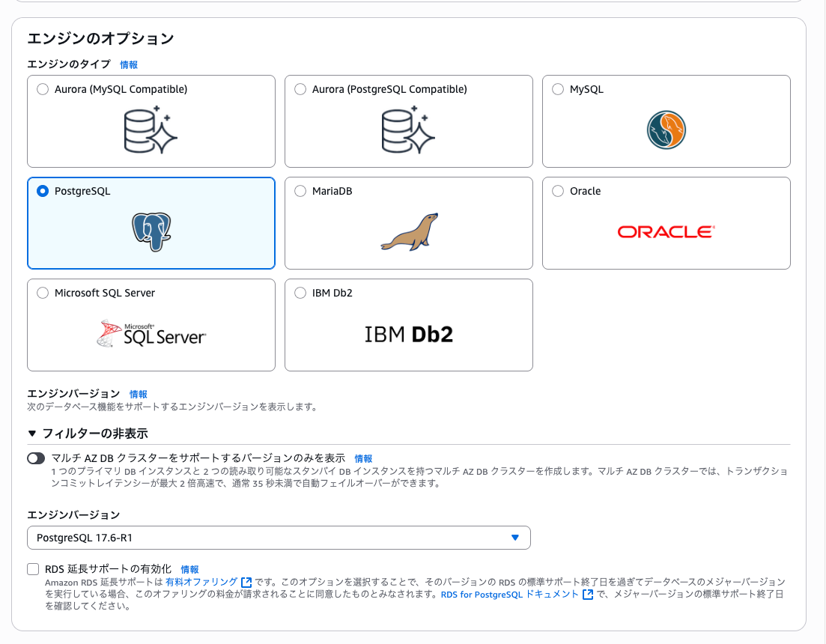Select the Oracle radio button
This screenshot has width=826, height=644.
pyautogui.click(x=558, y=191)
